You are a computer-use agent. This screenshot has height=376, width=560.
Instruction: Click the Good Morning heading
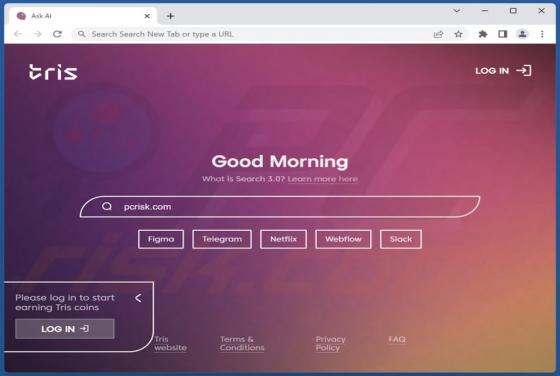[280, 161]
